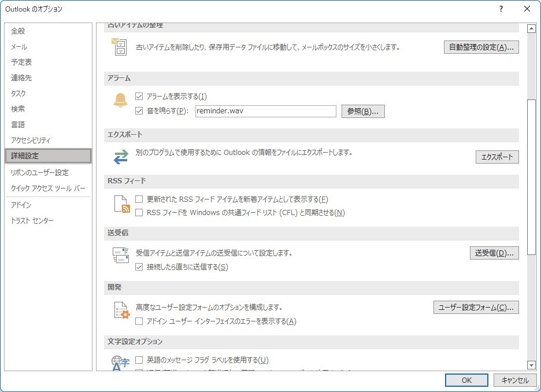Click the エクスポート button

point(497,157)
